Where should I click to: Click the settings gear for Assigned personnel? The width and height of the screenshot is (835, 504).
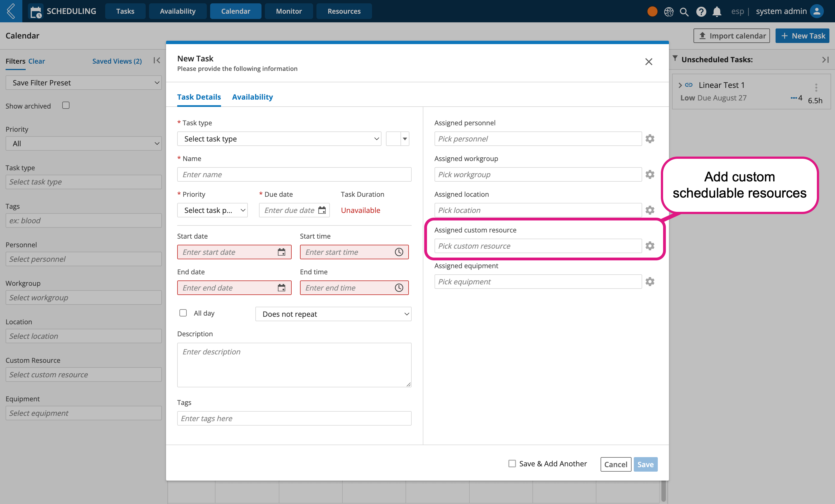click(649, 138)
